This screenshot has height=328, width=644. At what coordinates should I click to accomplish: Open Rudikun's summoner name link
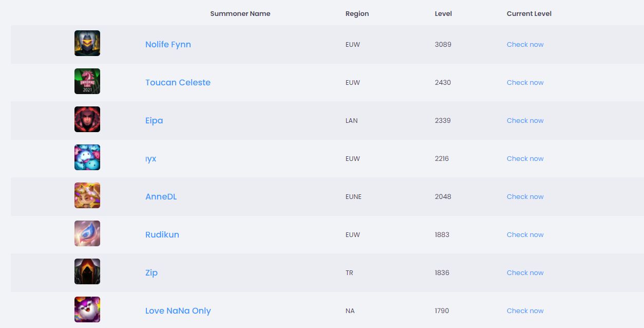point(162,234)
